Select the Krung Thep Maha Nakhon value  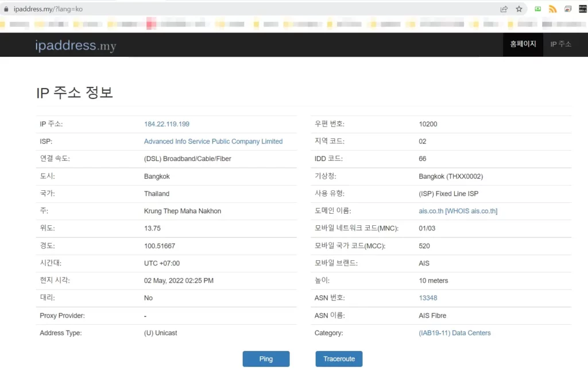point(182,211)
